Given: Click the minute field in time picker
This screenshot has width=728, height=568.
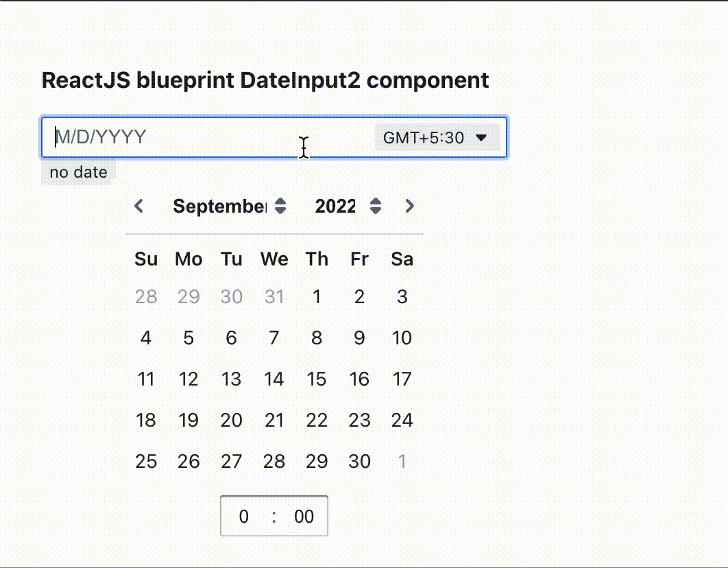Looking at the screenshot, I should pos(304,516).
